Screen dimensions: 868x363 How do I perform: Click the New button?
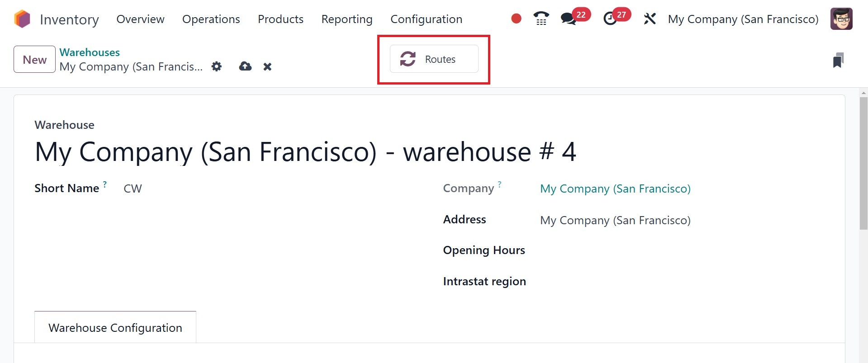(x=34, y=60)
